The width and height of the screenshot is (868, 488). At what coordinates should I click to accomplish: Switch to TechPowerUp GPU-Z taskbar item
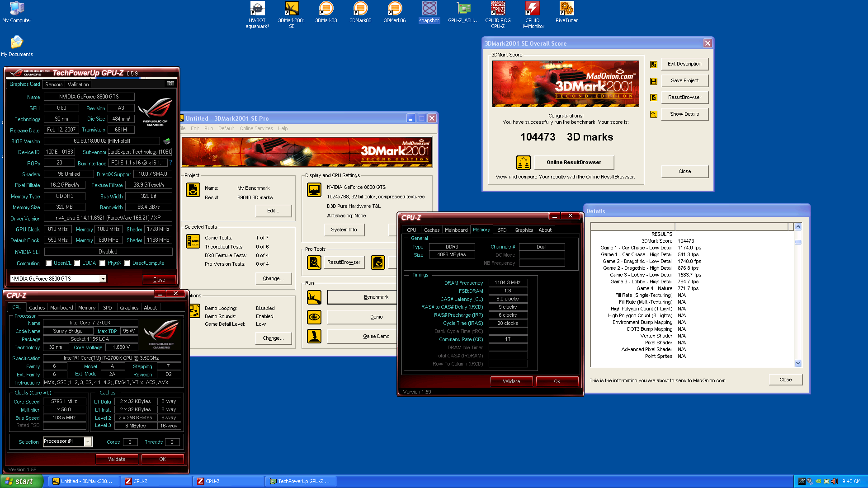(x=301, y=481)
